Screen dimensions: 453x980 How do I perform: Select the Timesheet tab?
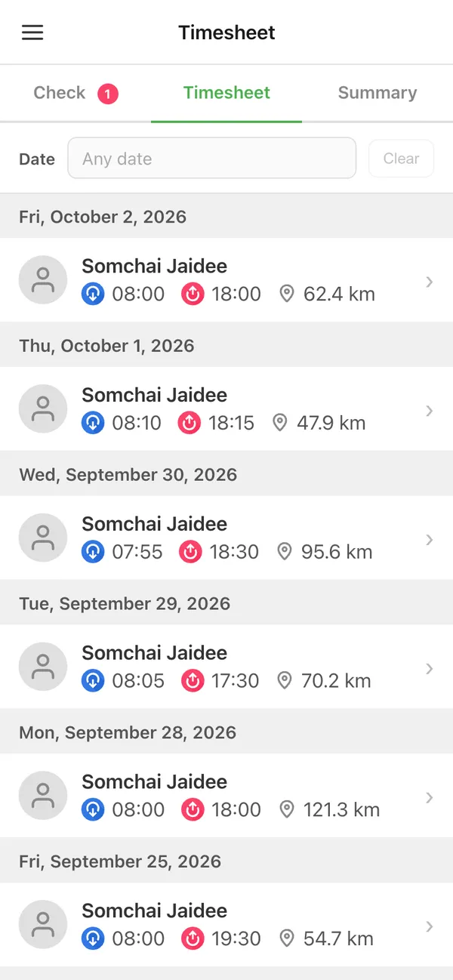point(226,93)
